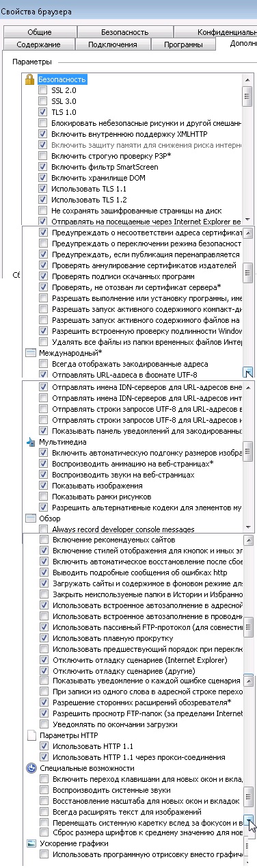
Task: Toggle Выводить подробные сообщения об ошибках http
Action: (x=44, y=573)
